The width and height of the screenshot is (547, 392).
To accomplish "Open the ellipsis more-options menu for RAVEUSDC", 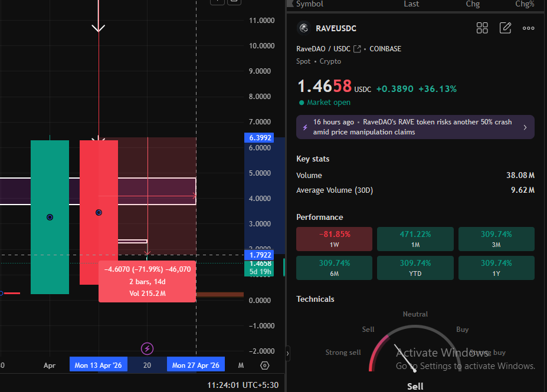I will point(528,28).
